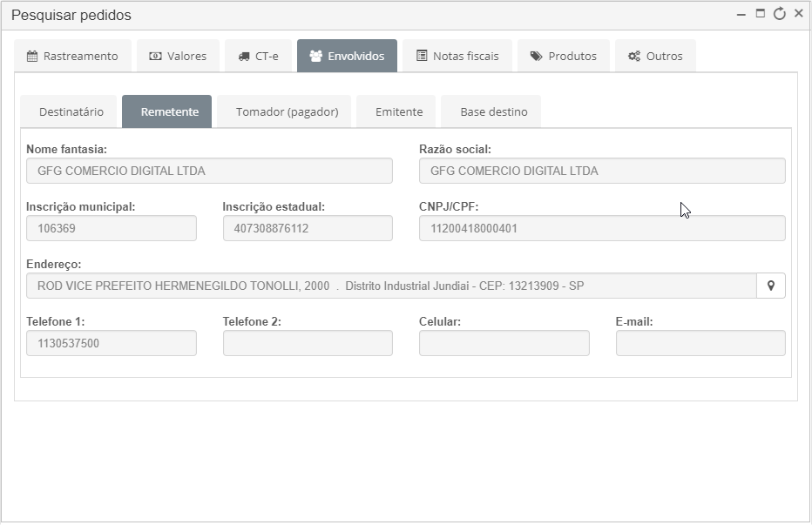Open the CT-e tab
This screenshot has width=812, height=525.
259,56
